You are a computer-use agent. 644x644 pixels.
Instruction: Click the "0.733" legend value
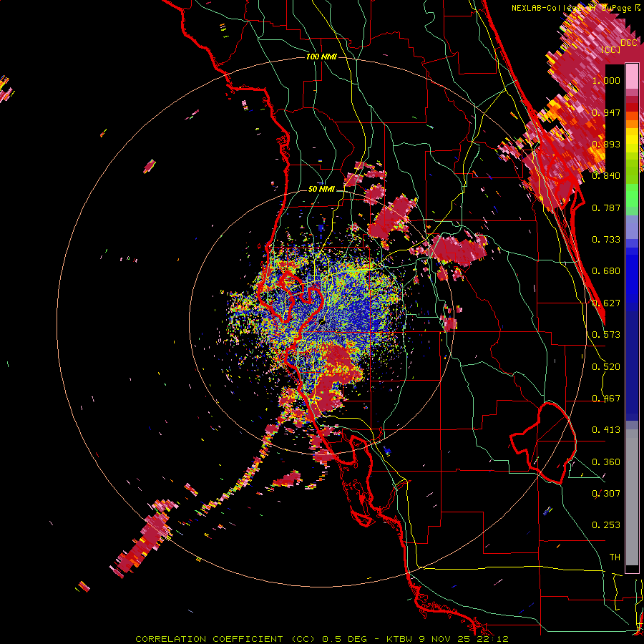pyautogui.click(x=606, y=240)
